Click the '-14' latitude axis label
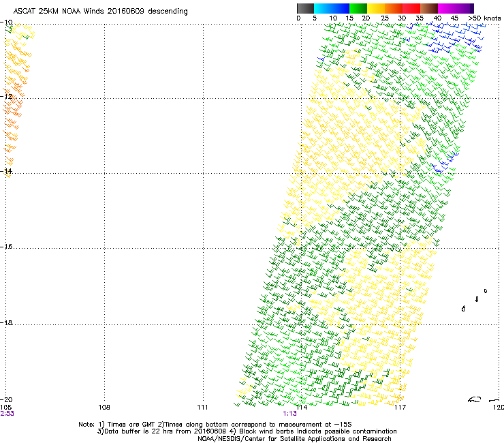 click(6, 171)
